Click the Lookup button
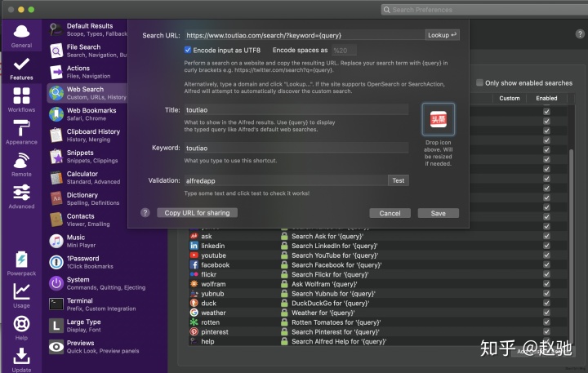The width and height of the screenshot is (588, 373). (442, 35)
